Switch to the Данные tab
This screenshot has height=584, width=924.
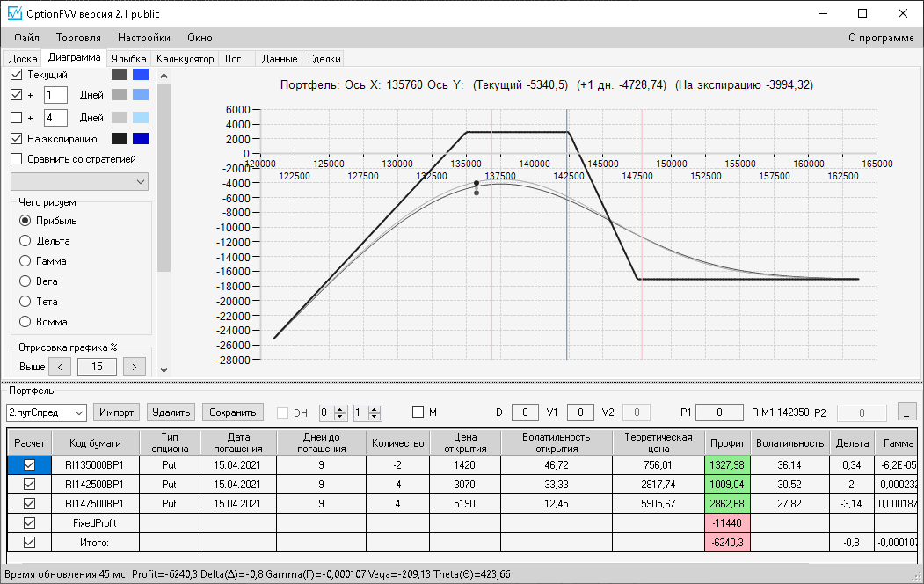point(280,58)
